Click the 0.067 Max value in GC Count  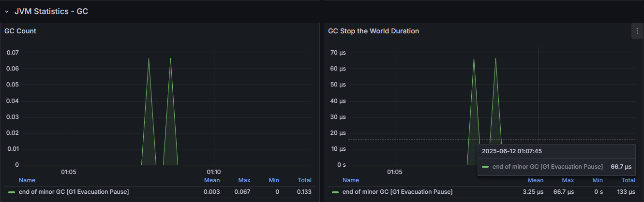coord(242,192)
